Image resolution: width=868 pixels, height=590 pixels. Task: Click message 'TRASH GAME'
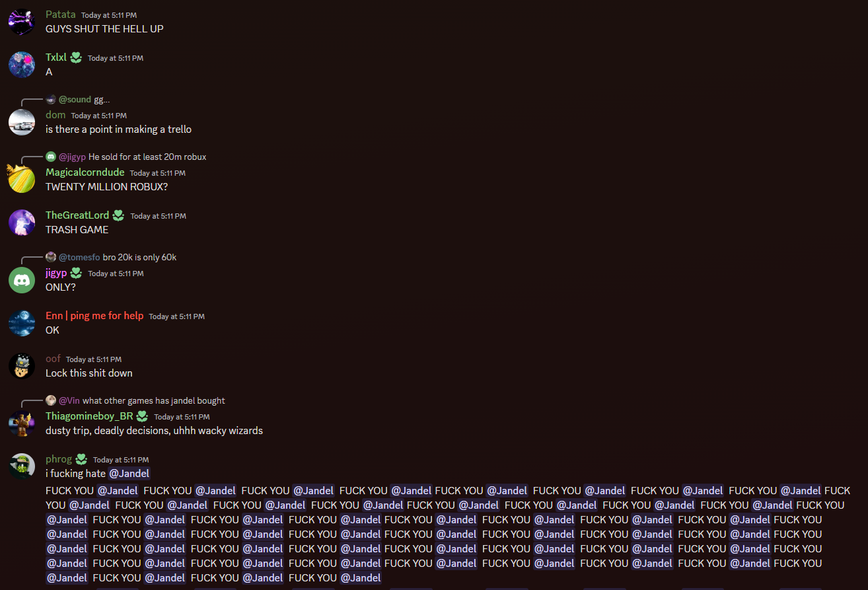coord(77,230)
